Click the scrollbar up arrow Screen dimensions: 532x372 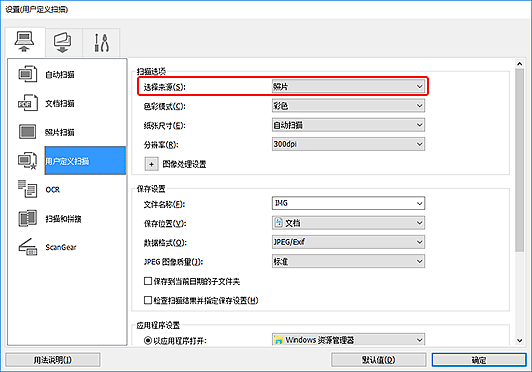tap(519, 63)
